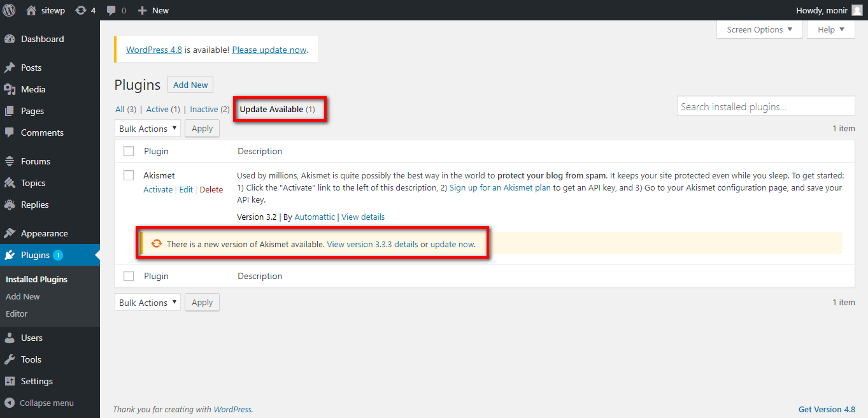Click the home icon beside sitewp
This screenshot has width=868, height=418.
[31, 10]
